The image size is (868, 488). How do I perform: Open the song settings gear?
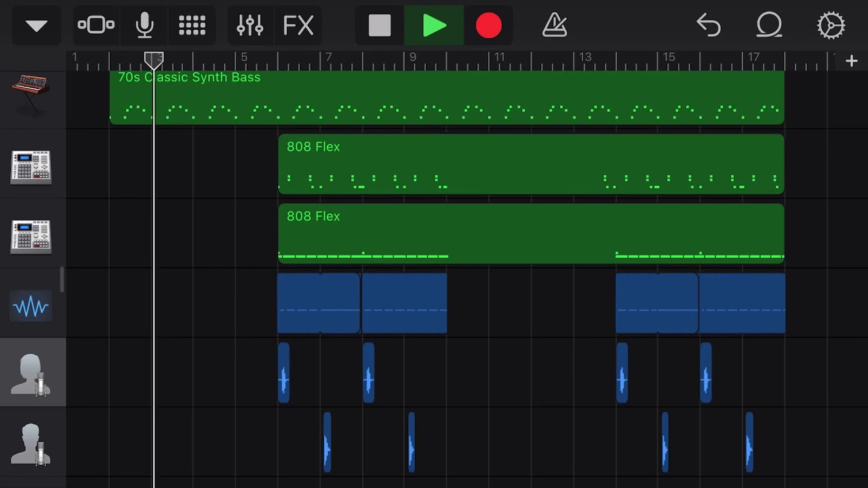[x=831, y=26]
